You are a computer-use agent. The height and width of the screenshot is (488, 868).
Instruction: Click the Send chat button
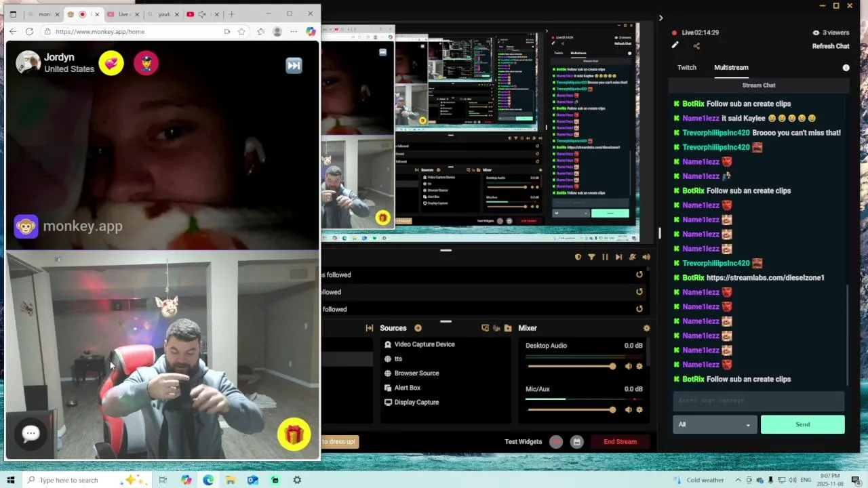pos(802,424)
